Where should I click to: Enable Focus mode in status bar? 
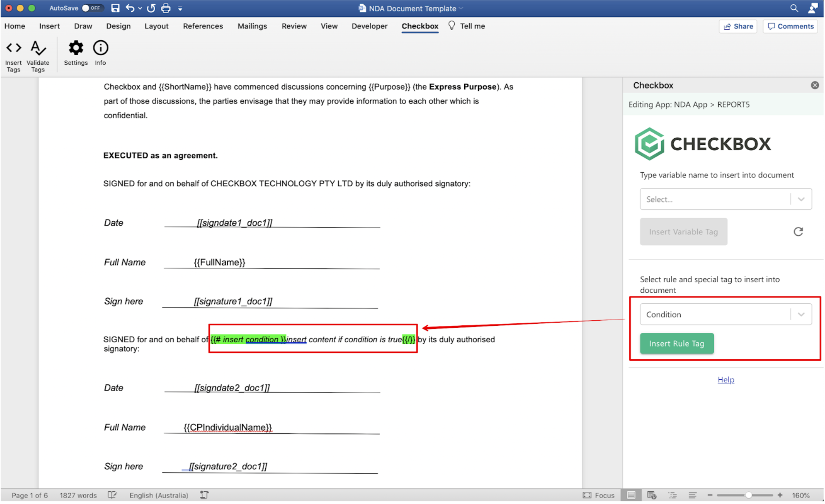[599, 495]
